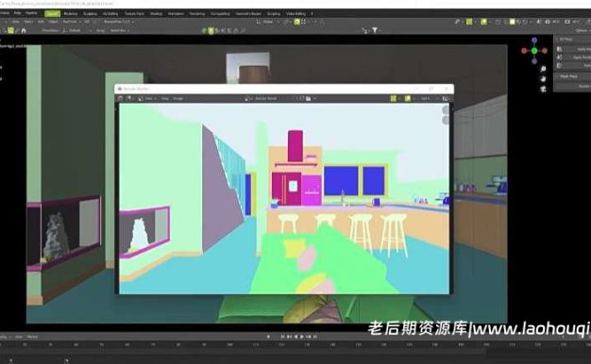Open the 3D viewport Select menu
The image size is (591, 364).
(28, 22)
